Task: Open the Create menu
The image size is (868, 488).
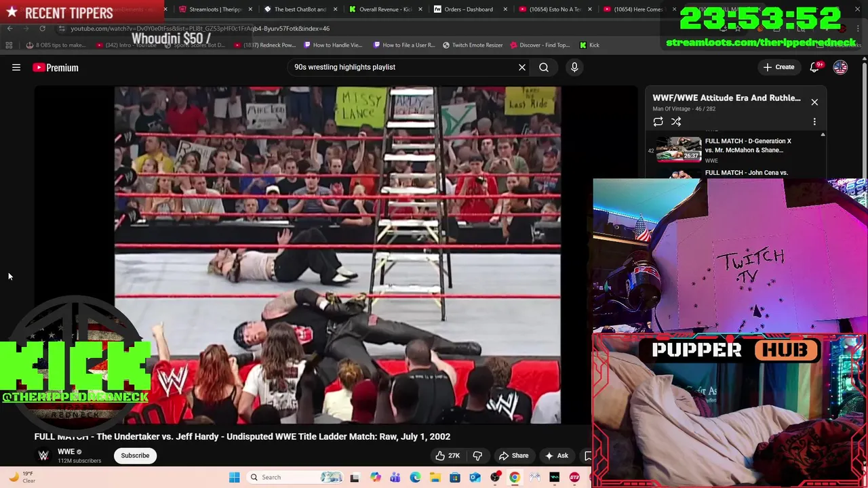Action: [778, 67]
